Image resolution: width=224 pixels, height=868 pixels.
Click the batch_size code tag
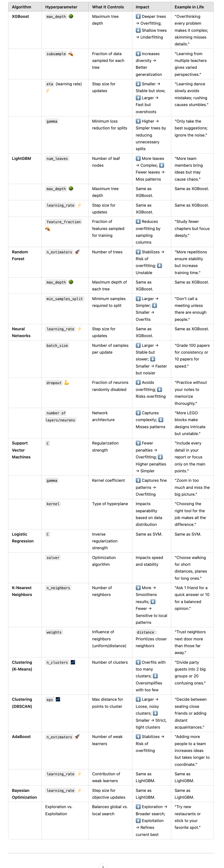[x=57, y=345]
